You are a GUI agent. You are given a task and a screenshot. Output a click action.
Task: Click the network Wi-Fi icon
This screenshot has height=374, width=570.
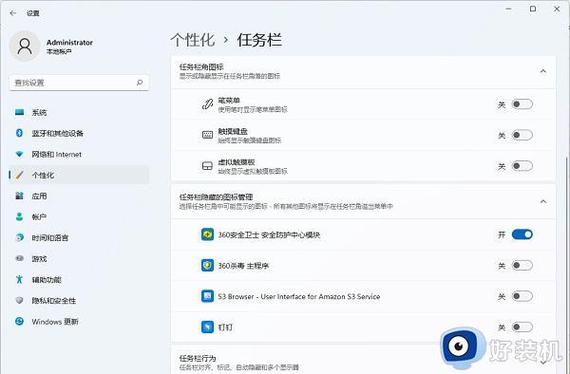pos(20,154)
